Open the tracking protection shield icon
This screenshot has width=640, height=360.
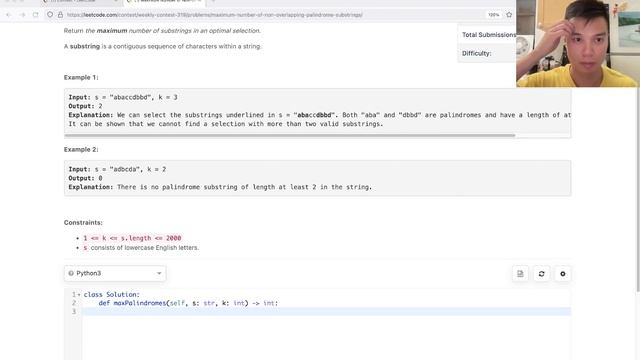(x=50, y=15)
